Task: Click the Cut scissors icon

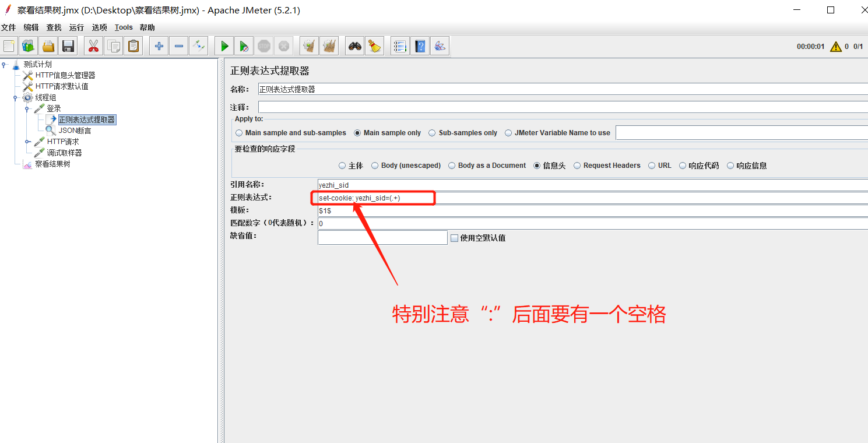Action: (93, 46)
